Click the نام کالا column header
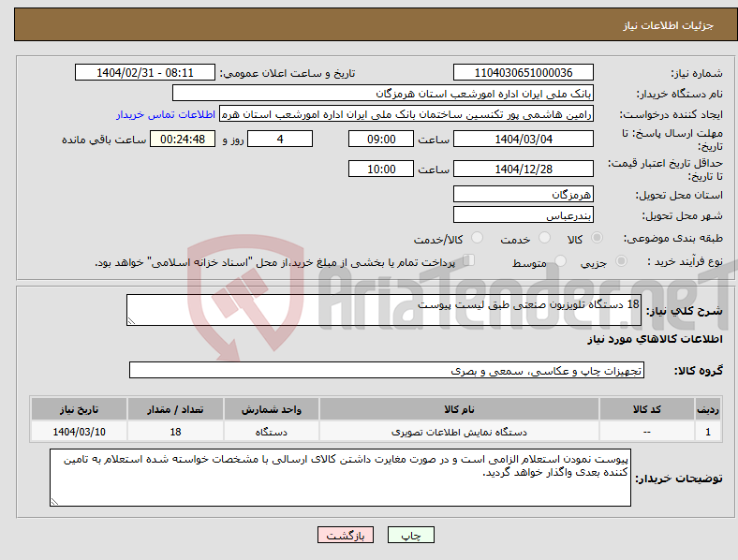 click(459, 409)
